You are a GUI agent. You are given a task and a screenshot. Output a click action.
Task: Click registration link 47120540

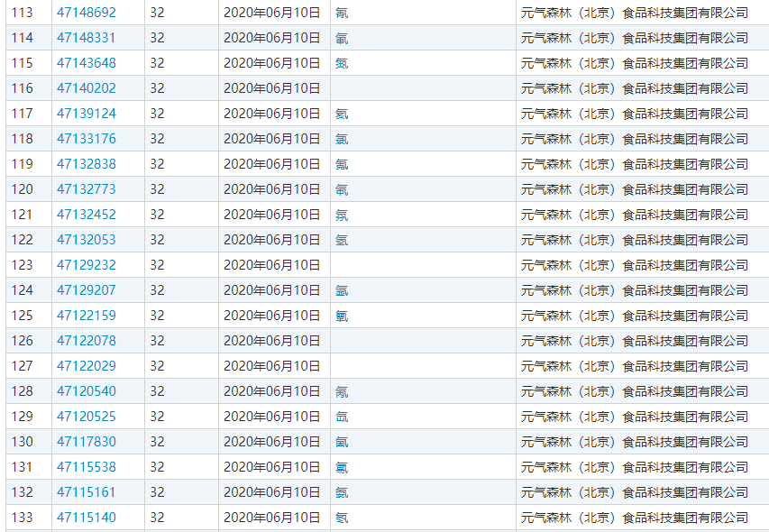coord(87,391)
